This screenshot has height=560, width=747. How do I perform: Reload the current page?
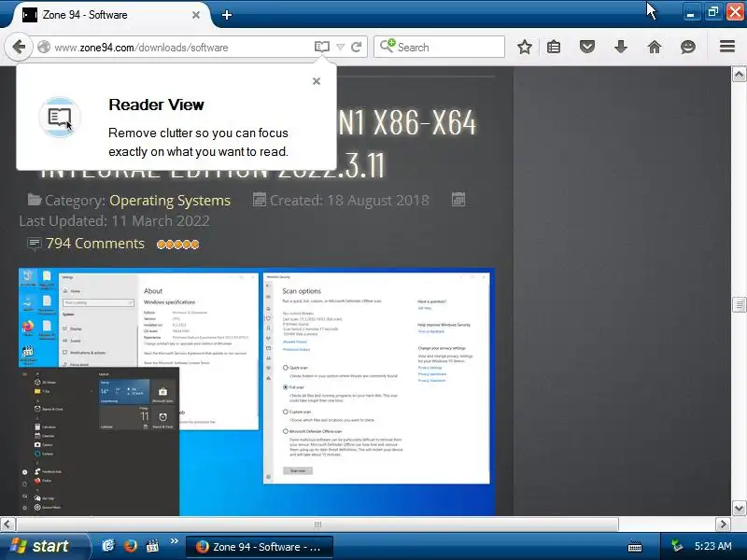pos(356,47)
